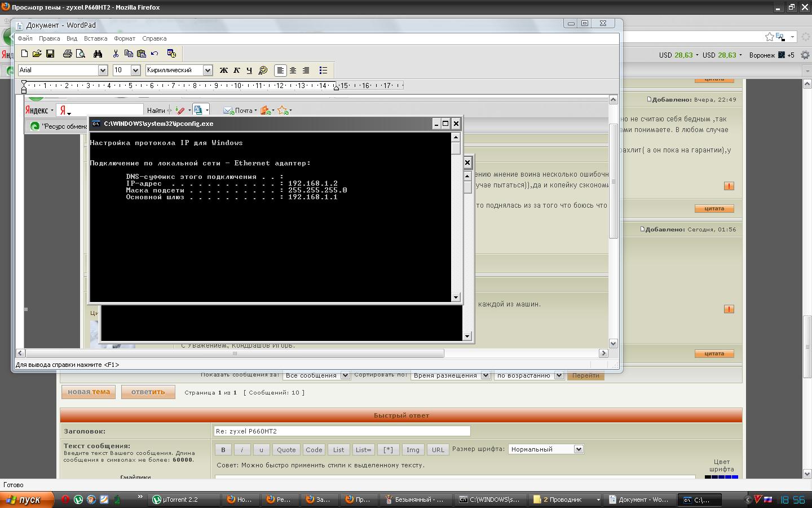Click the Print icon in WordPad
The width and height of the screenshot is (812, 508).
click(67, 54)
